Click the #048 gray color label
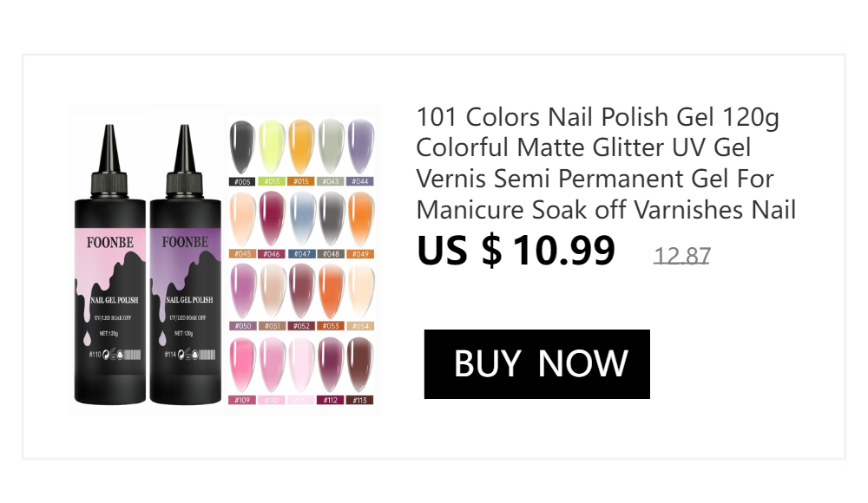Screen dimensions: 868x503 point(331,254)
